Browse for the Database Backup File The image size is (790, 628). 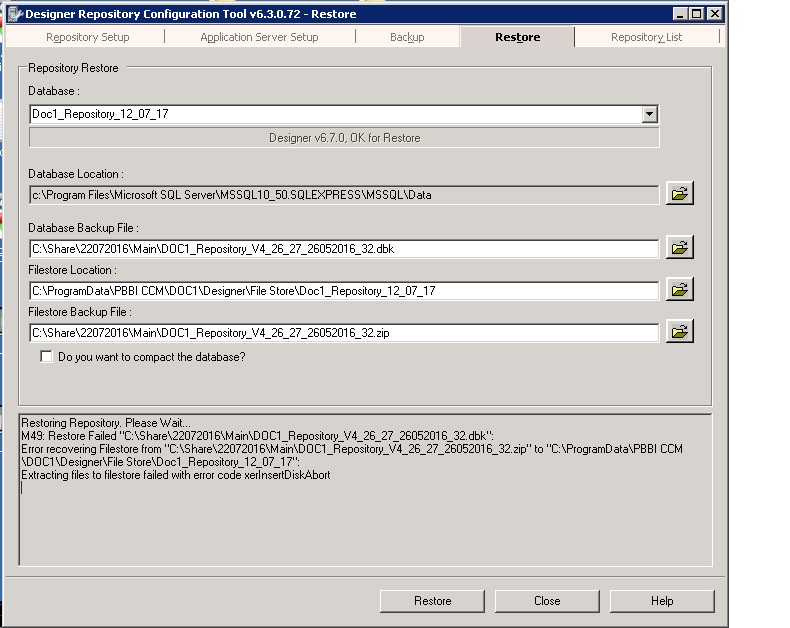click(679, 248)
